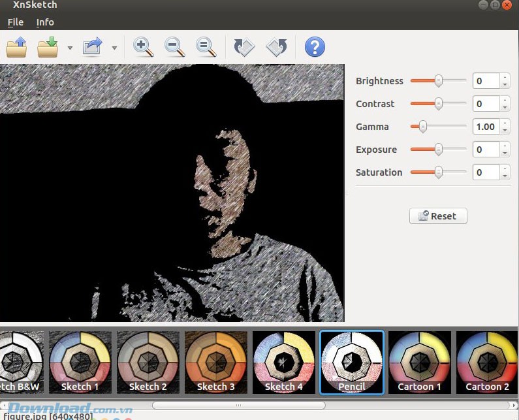
Task: Increase Brightness with the up stepper arrow
Action: click(x=505, y=77)
